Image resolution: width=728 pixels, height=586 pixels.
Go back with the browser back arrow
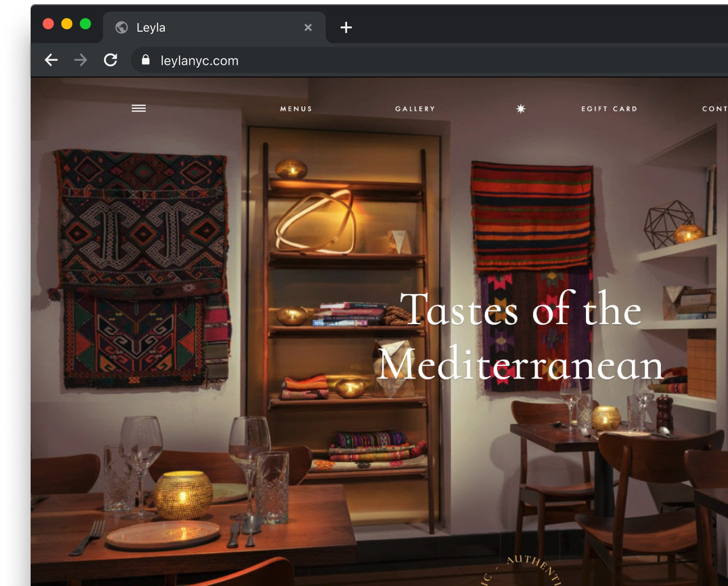pos(51,60)
